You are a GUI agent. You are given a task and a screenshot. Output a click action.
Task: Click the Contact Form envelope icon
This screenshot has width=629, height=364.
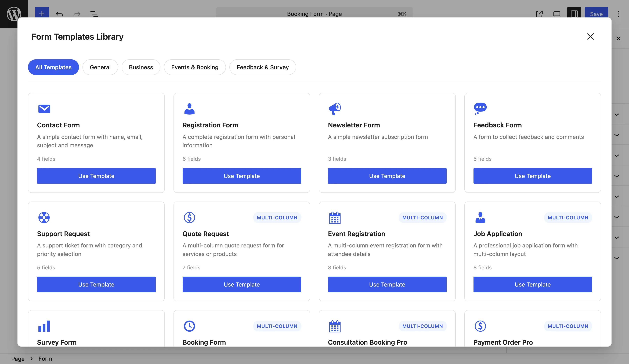[44, 109]
